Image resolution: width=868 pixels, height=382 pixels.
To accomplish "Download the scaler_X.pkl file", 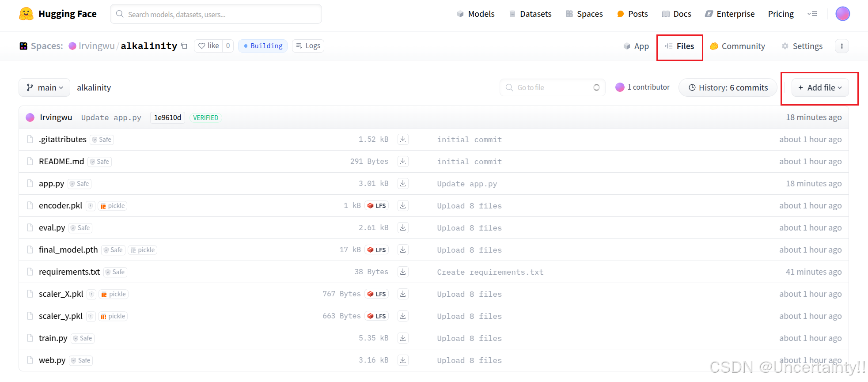I will click(x=403, y=294).
